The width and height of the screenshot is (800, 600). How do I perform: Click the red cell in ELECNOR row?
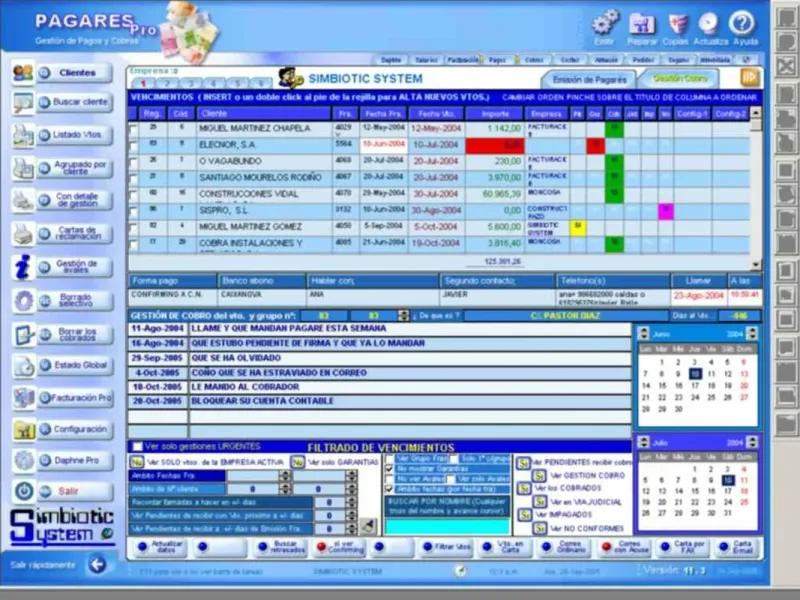tap(494, 146)
